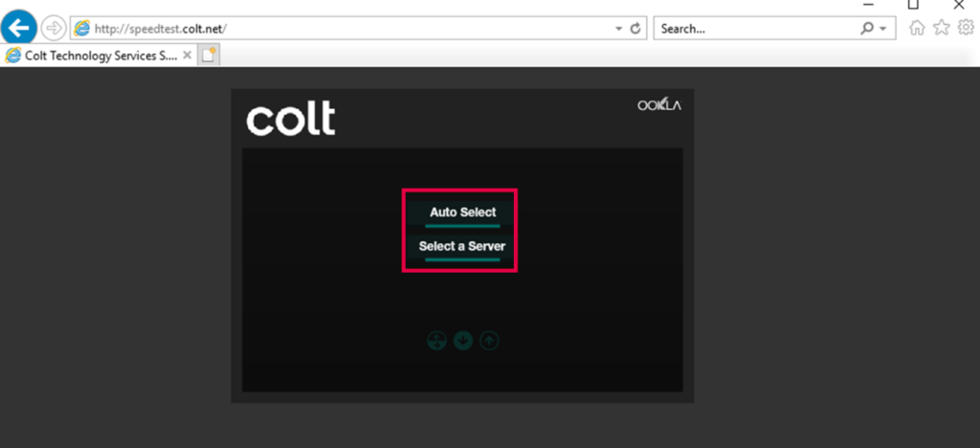
Task: Expand the search provider dropdown arrow
Action: coord(883,29)
